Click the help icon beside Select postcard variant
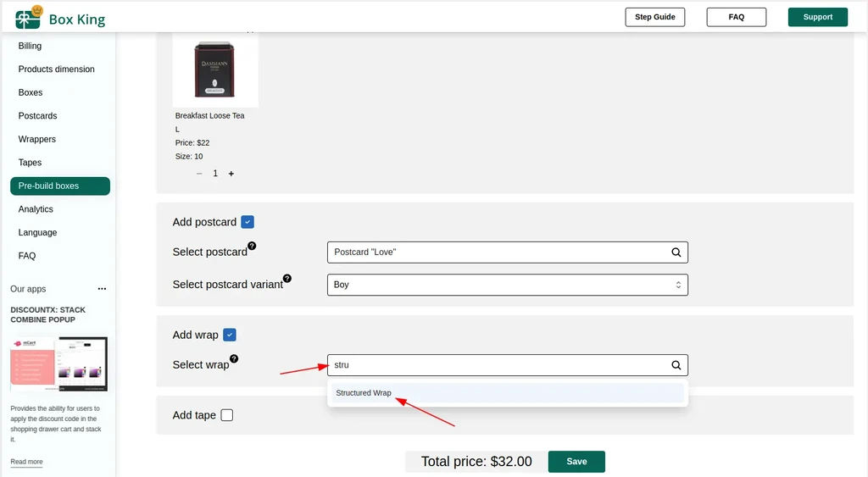The width and height of the screenshot is (868, 477). coord(287,279)
